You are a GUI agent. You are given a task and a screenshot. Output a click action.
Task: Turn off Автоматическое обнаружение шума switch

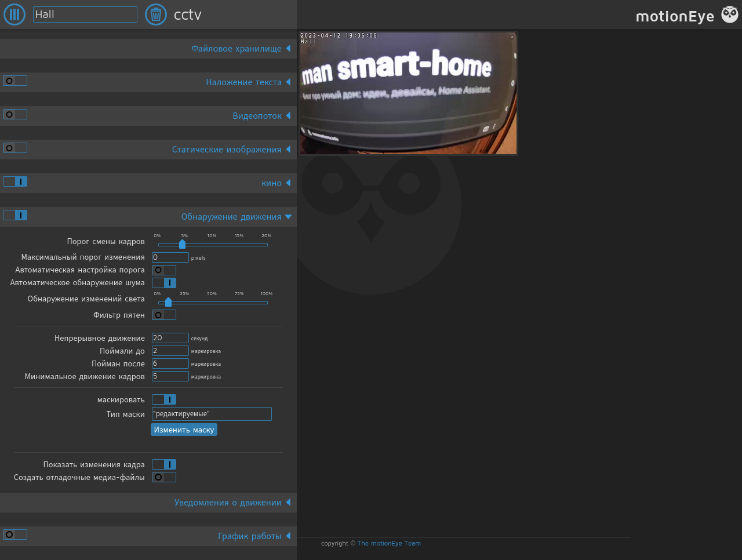pos(164,283)
